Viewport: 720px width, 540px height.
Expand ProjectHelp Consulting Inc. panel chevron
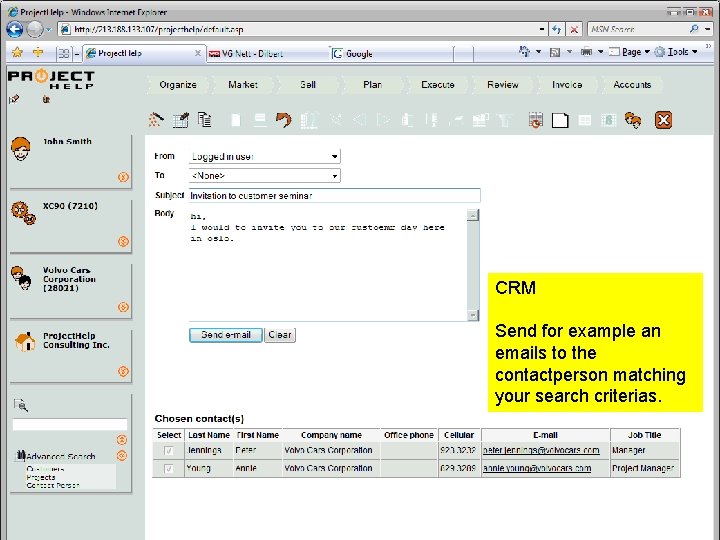point(123,371)
